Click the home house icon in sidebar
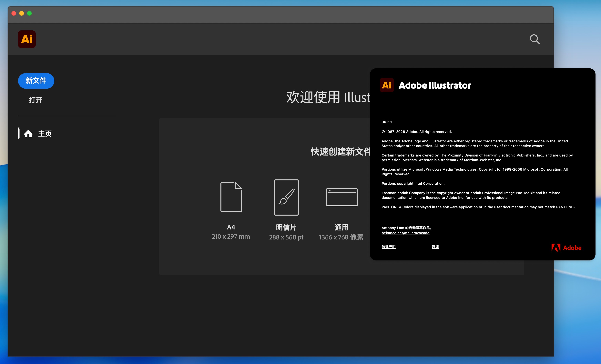Screen dimensions: 601x364 (x=28, y=134)
